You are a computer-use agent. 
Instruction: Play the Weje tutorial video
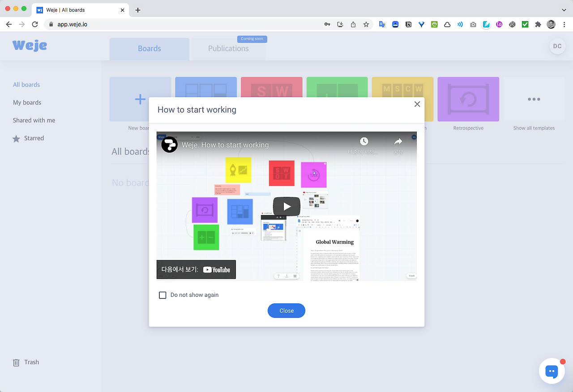pyautogui.click(x=286, y=206)
